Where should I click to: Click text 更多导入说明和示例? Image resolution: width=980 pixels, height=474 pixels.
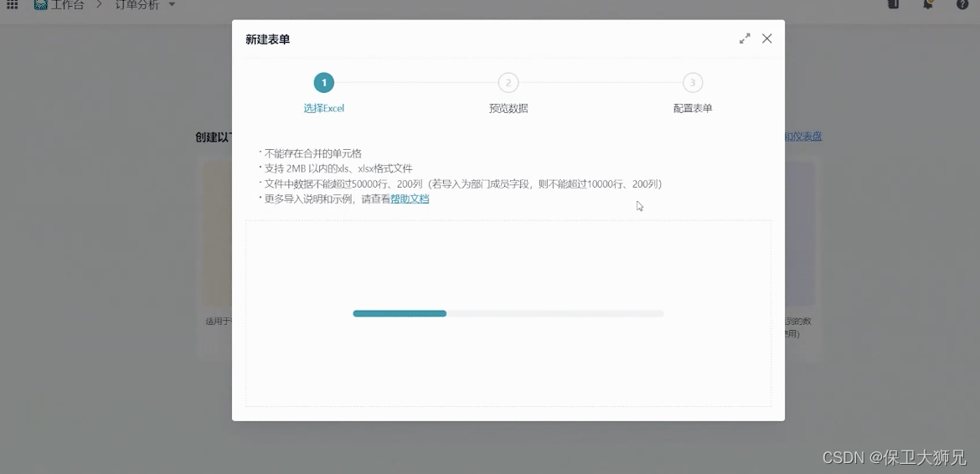(x=309, y=199)
